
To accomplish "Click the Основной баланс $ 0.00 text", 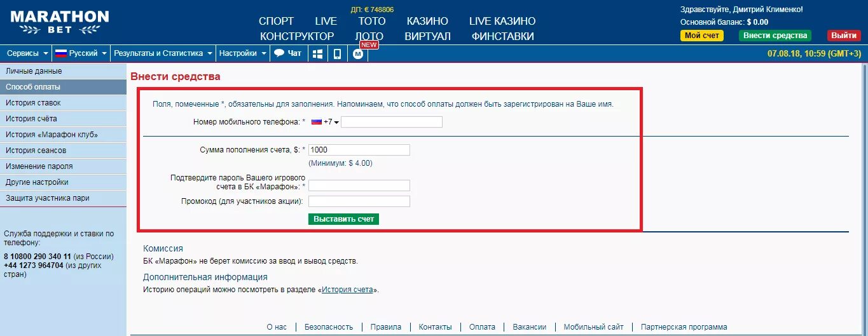I will (x=724, y=22).
